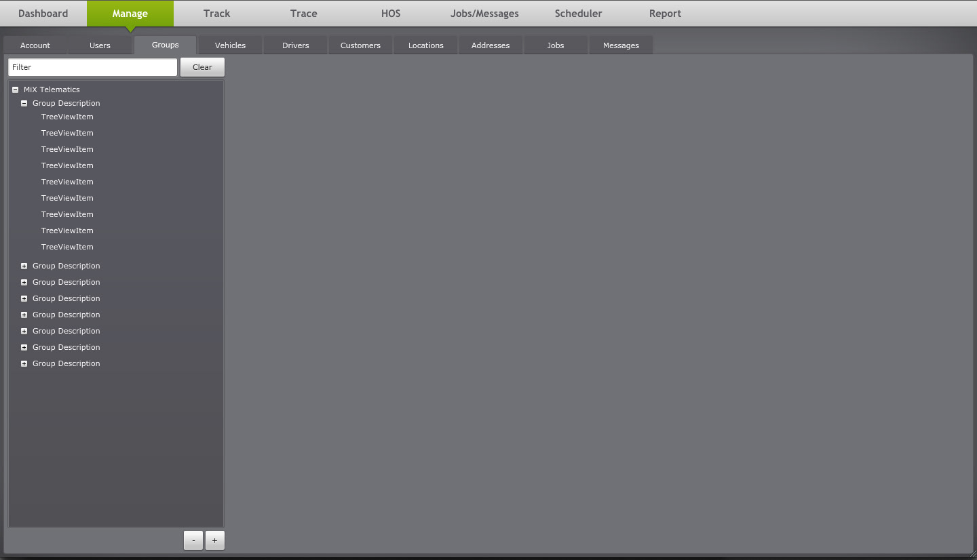Open the Messages sub-tab
This screenshot has height=560, width=977.
(621, 45)
